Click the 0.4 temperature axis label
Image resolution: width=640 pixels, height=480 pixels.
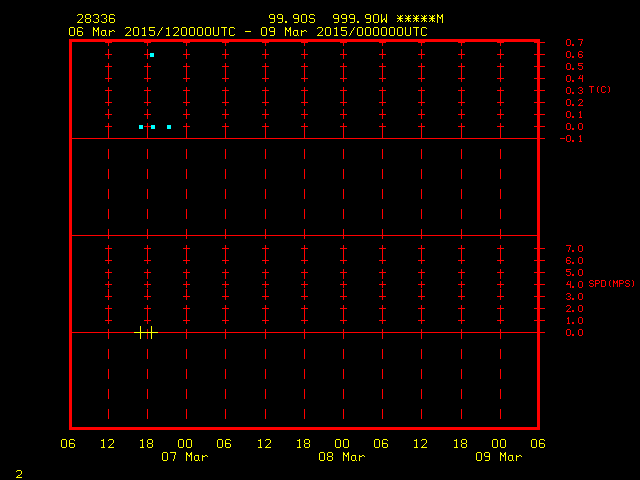pyautogui.click(x=574, y=78)
